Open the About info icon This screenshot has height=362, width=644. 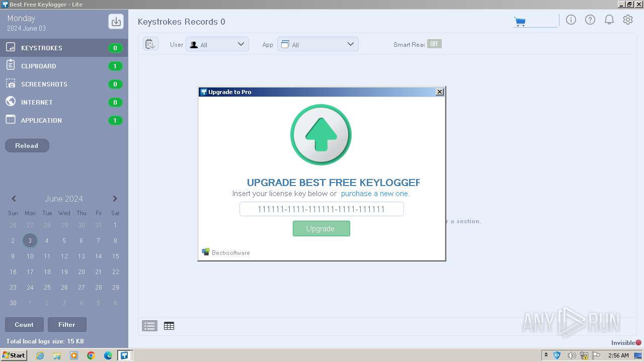click(571, 20)
